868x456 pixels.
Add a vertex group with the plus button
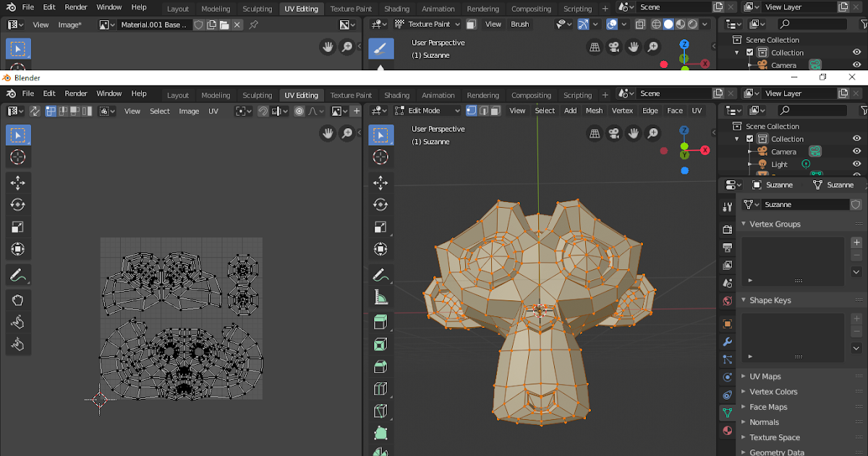(x=856, y=243)
